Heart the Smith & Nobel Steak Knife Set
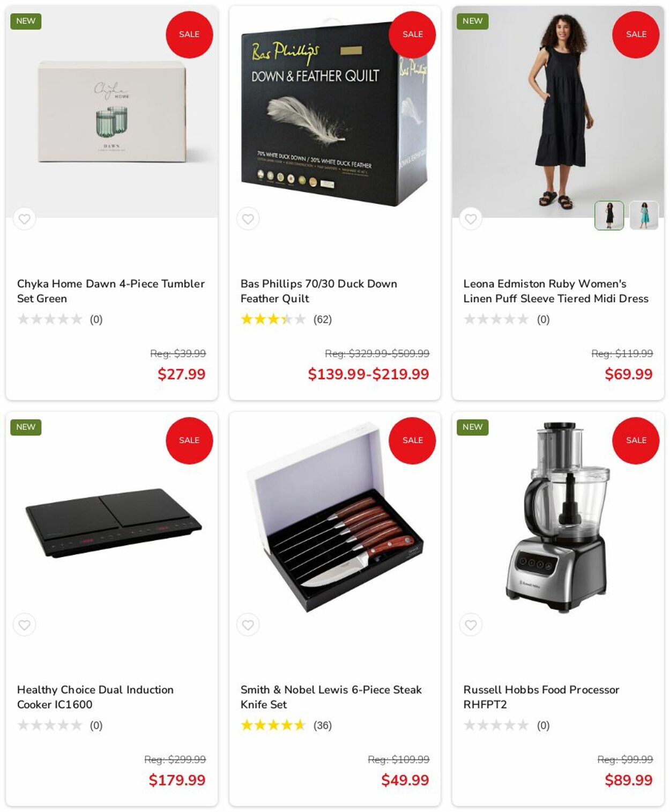The height and width of the screenshot is (812, 670). (248, 625)
